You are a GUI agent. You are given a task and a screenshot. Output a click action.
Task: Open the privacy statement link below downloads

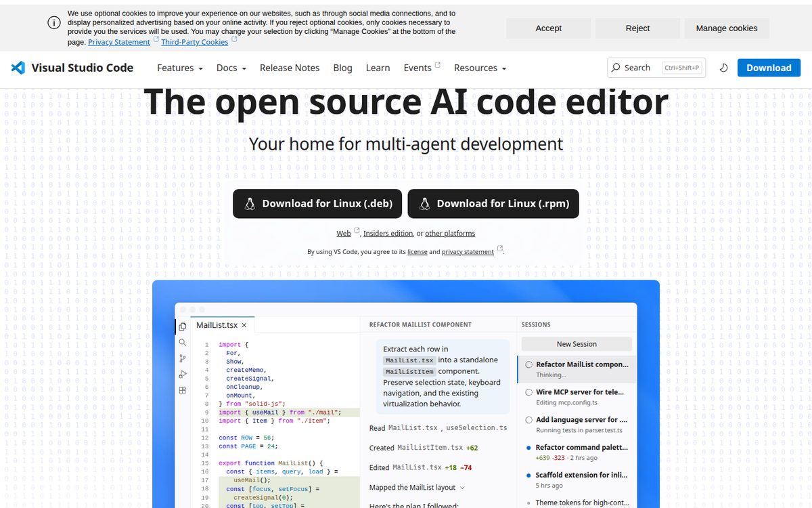[x=468, y=252]
